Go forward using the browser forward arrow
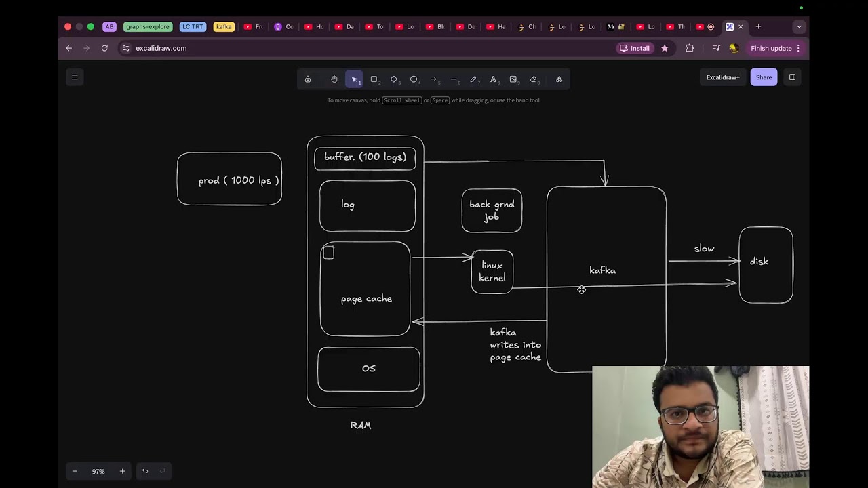Screen dimensions: 868x488 pyautogui.click(x=86, y=48)
